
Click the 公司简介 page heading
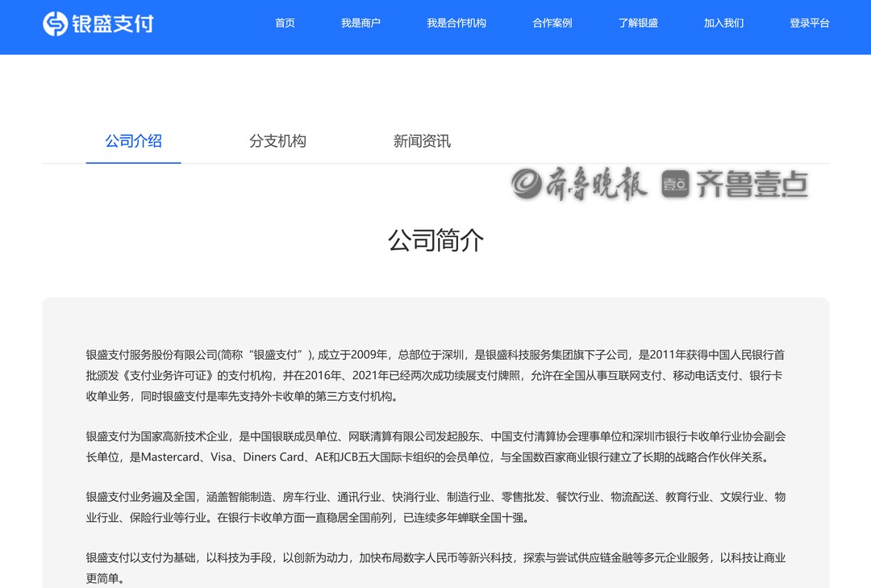[x=435, y=240]
